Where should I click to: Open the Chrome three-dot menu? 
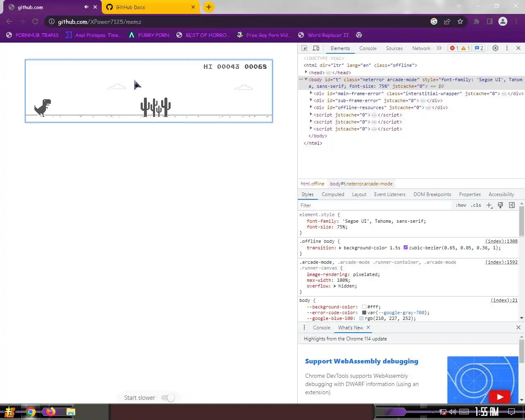pos(516,22)
